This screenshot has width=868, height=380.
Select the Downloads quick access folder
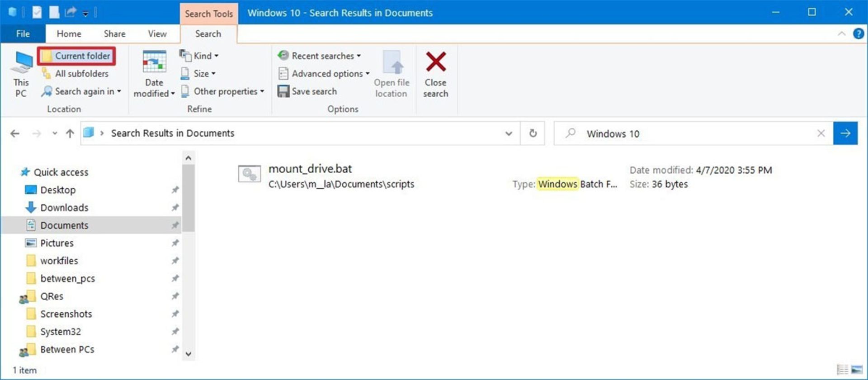pos(64,208)
